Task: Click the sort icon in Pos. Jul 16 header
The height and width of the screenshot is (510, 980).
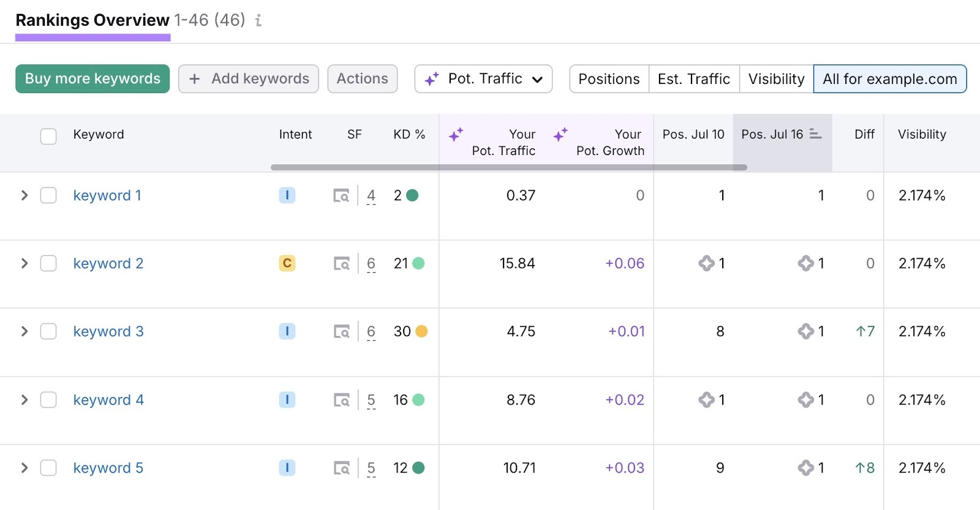Action: click(x=815, y=134)
